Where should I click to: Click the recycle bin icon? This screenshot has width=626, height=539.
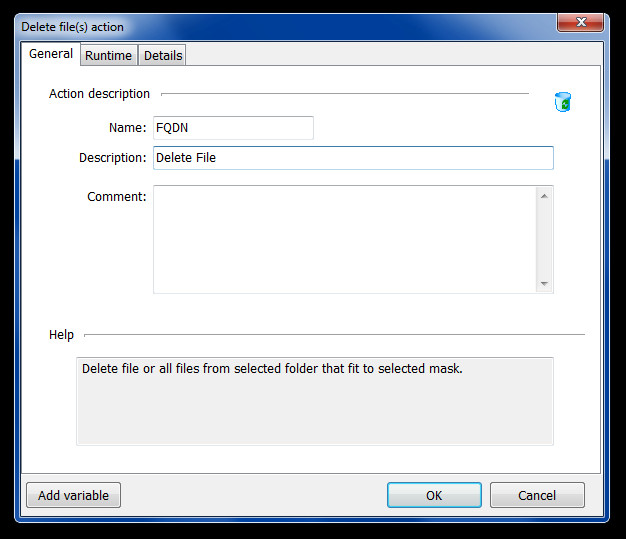click(x=563, y=101)
